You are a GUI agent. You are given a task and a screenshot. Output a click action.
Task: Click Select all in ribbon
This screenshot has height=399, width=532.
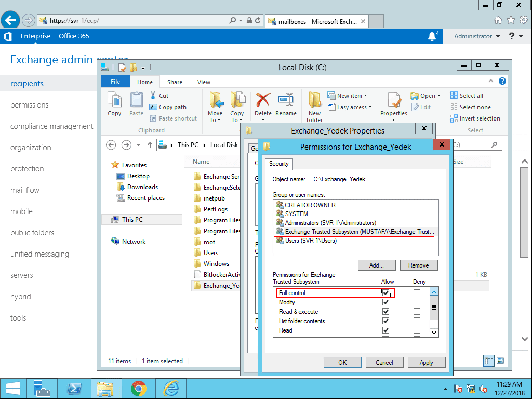click(x=467, y=96)
